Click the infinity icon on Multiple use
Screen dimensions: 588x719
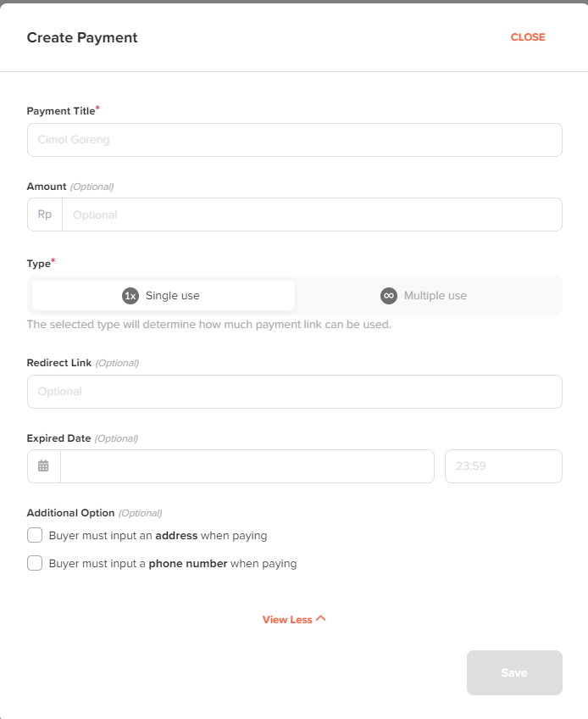point(388,295)
